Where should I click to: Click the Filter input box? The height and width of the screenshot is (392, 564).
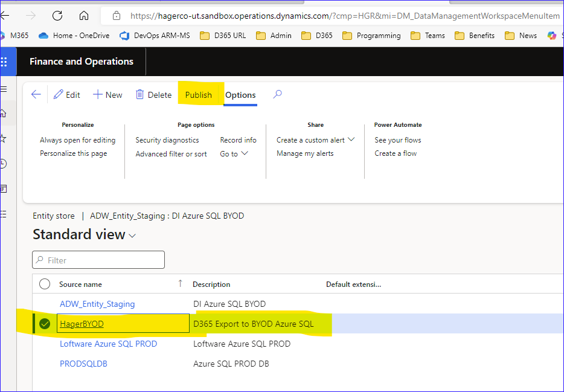[98, 260]
